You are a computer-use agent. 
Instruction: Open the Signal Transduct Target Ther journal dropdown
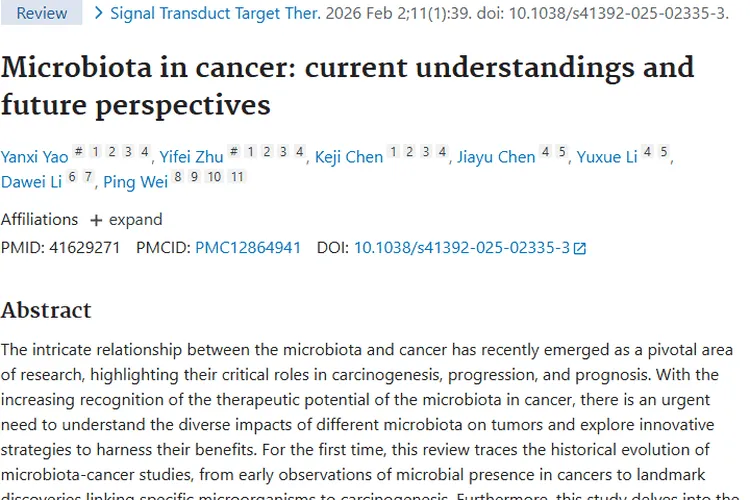coord(215,14)
